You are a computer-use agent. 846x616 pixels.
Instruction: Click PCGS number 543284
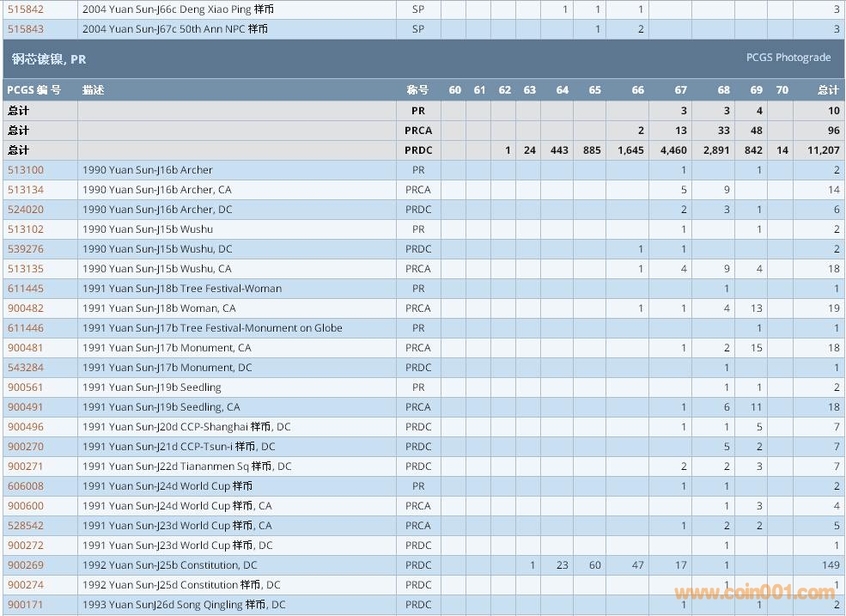[x=26, y=368]
